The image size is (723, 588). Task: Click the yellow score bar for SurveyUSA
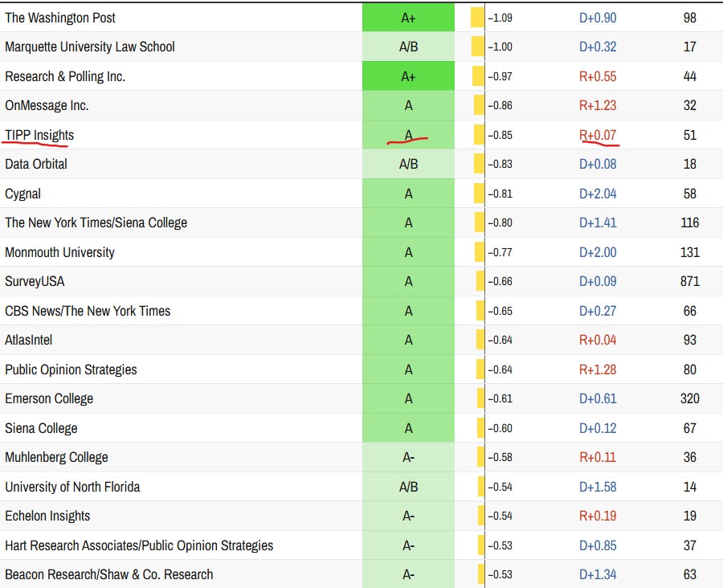[x=480, y=281]
